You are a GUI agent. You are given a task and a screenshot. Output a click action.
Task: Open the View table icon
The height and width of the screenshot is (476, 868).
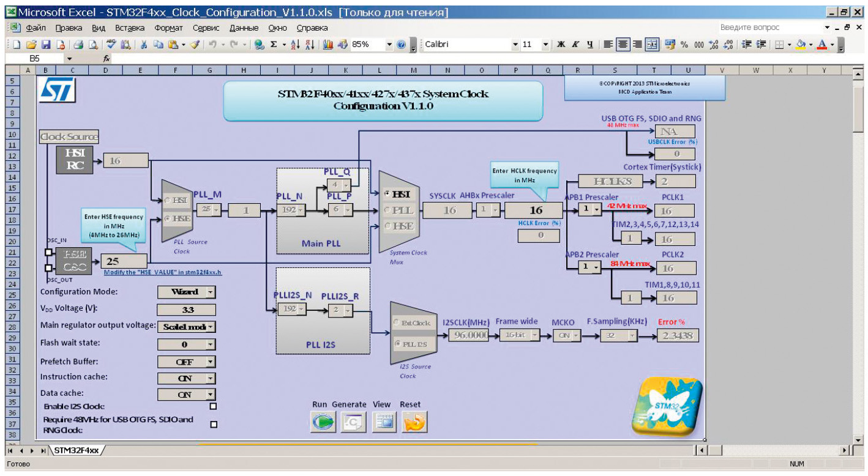coord(384,422)
